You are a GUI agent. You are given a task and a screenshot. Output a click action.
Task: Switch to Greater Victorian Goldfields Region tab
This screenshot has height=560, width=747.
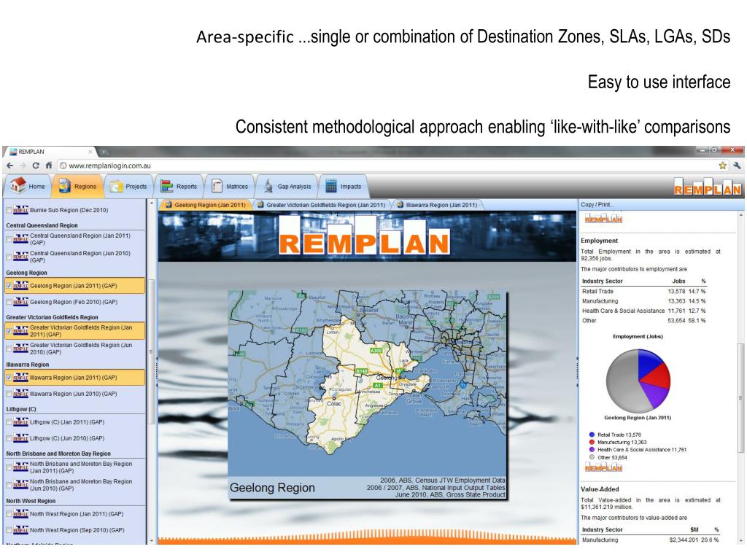(321, 205)
